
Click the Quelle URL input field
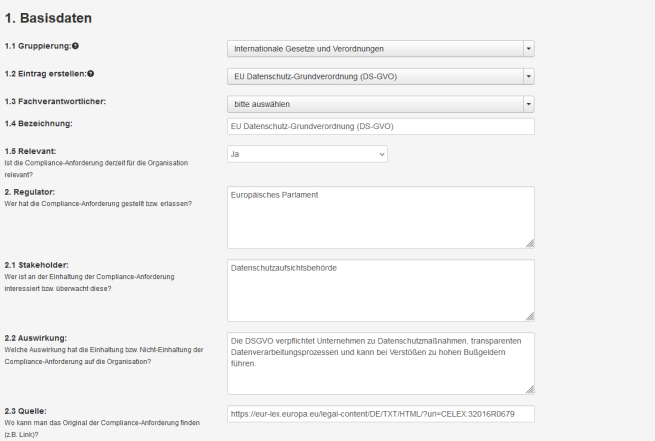[381, 413]
